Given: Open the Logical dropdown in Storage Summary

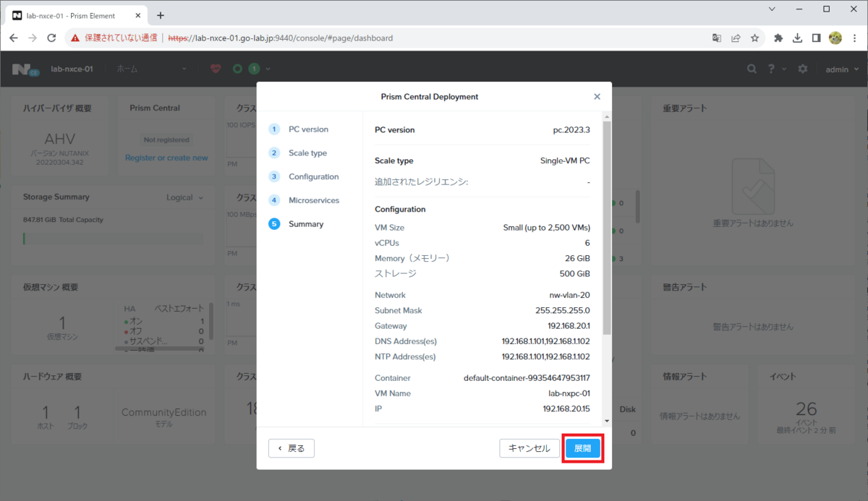Looking at the screenshot, I should point(184,197).
